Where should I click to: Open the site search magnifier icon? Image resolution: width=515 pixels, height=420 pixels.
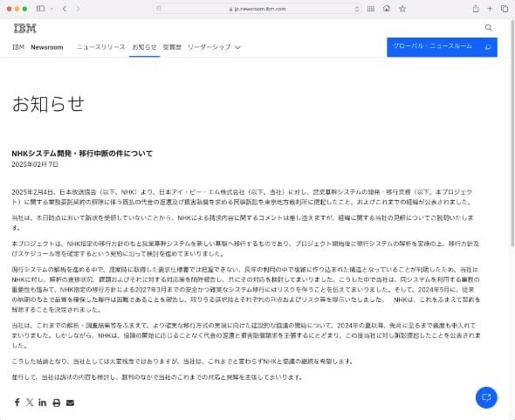[488, 28]
